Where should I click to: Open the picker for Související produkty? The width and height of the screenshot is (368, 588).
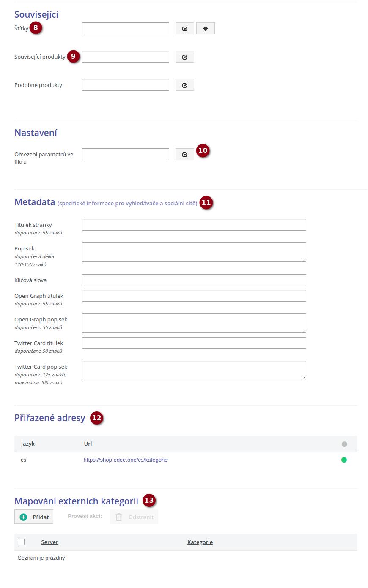[x=185, y=57]
